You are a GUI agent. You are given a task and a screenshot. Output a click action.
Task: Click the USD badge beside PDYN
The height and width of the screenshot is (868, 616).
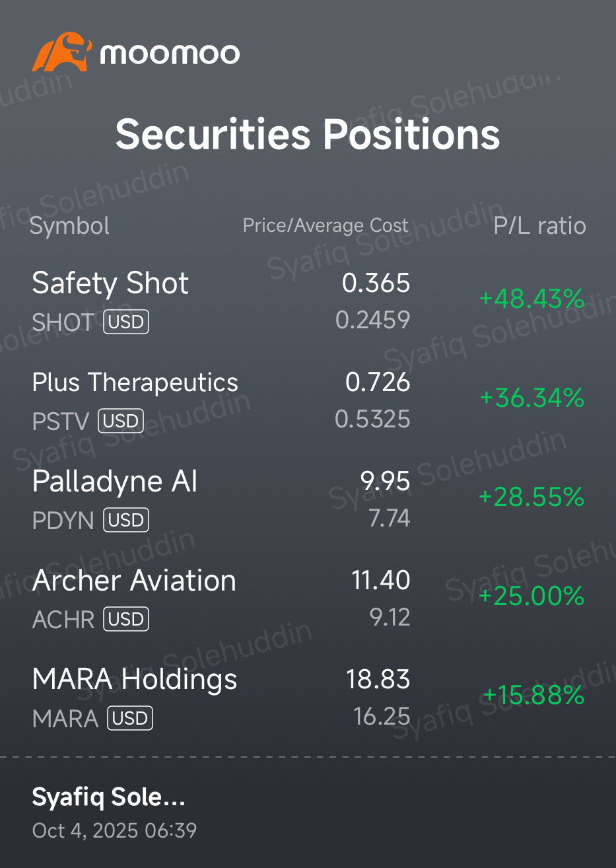coord(126,520)
